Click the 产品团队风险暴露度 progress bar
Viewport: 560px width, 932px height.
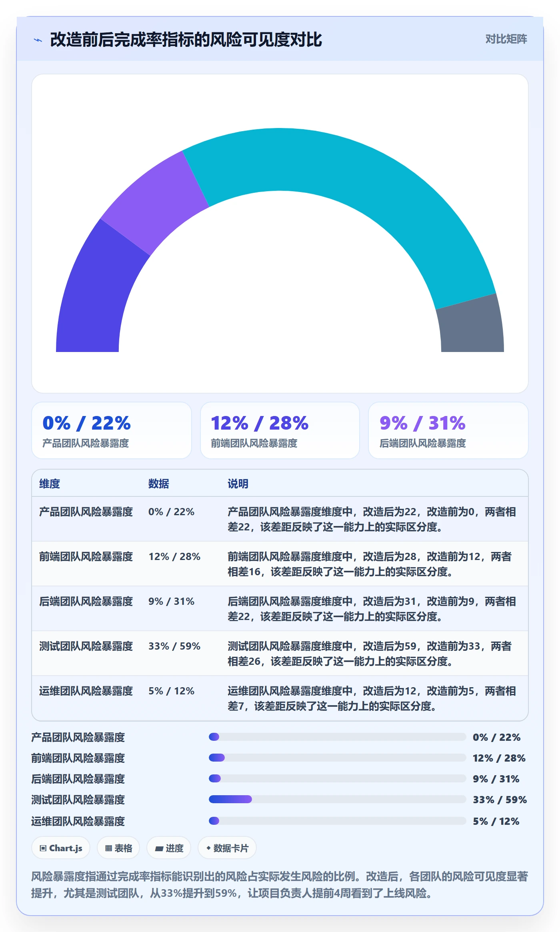(337, 737)
